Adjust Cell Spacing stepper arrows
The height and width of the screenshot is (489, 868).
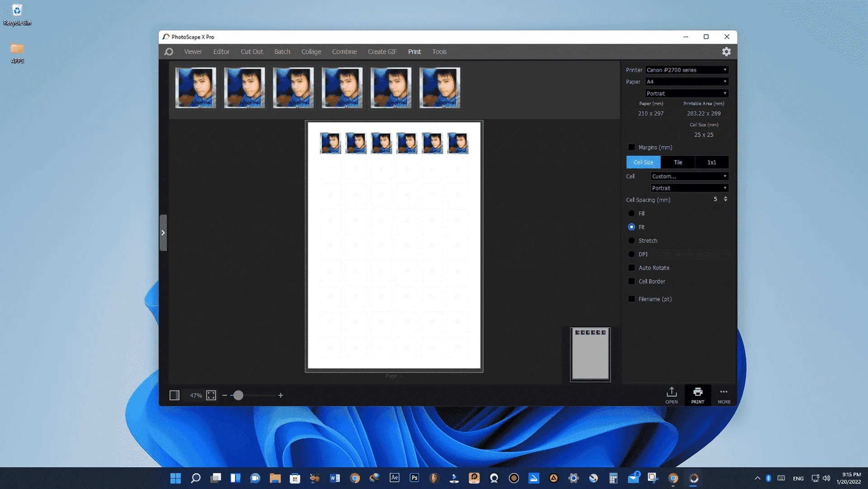726,199
